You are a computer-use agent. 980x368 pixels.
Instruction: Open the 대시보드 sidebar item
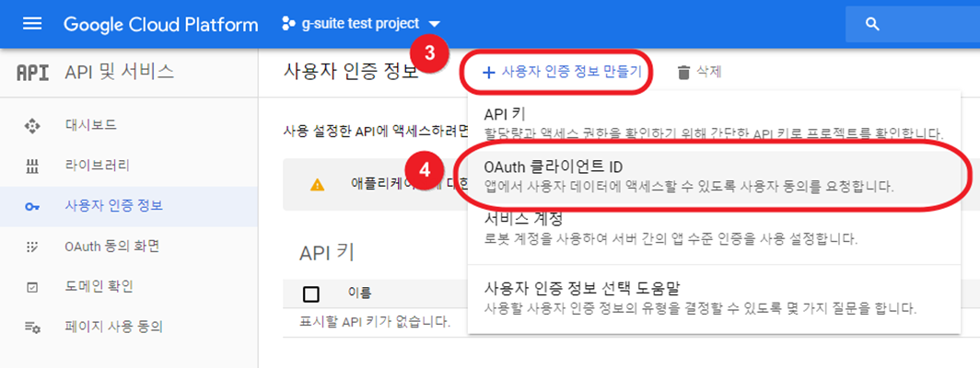point(129,126)
